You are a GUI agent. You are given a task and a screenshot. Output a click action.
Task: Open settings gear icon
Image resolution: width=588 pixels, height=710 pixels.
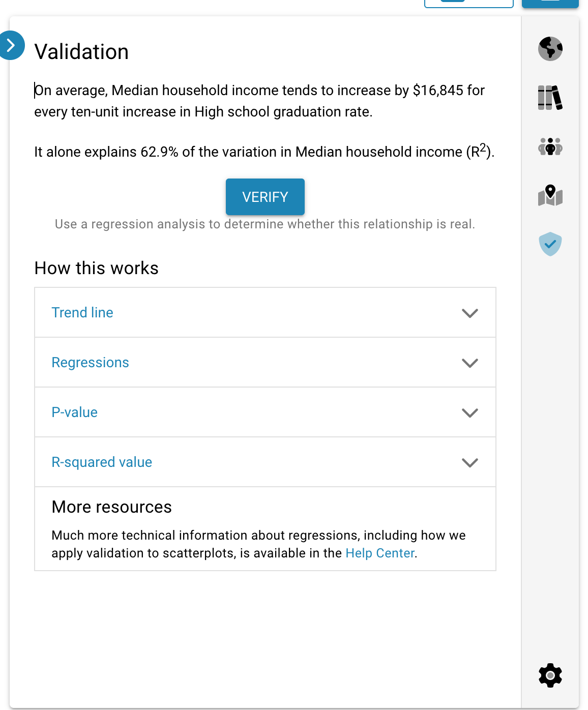[550, 675]
